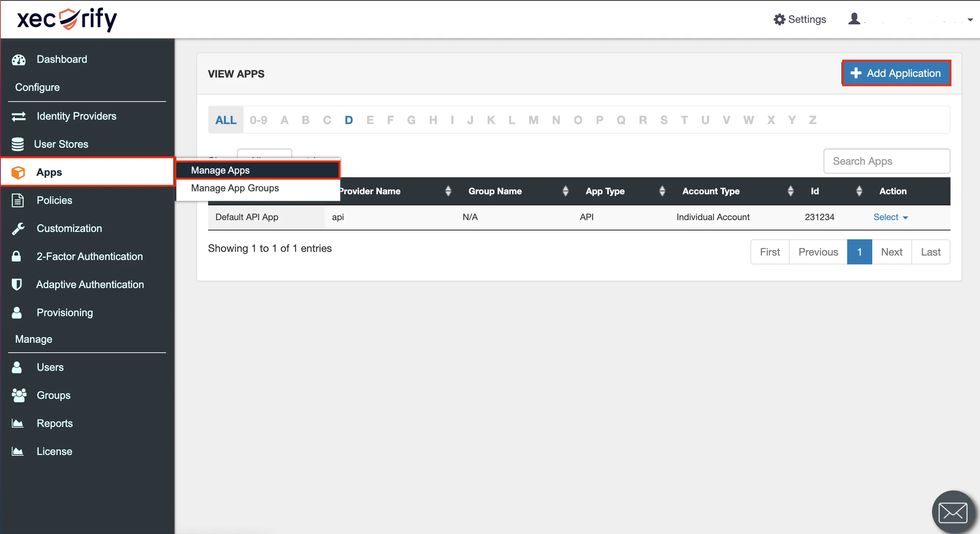
Task: Click the Customization wrench icon
Action: pyautogui.click(x=18, y=229)
